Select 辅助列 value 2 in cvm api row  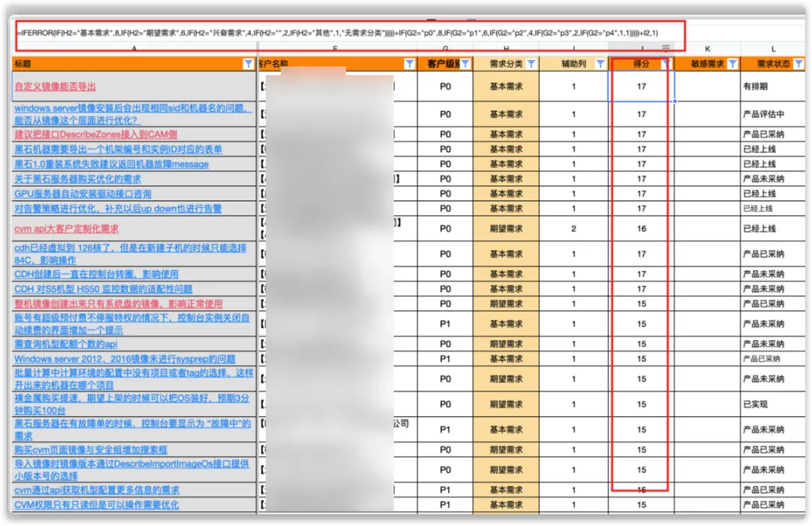point(574,229)
